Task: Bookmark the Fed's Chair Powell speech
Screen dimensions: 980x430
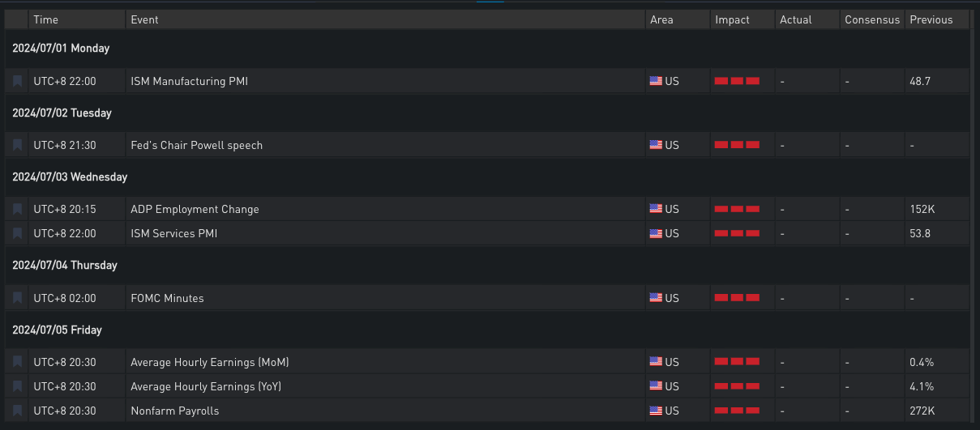Action: pos(17,145)
